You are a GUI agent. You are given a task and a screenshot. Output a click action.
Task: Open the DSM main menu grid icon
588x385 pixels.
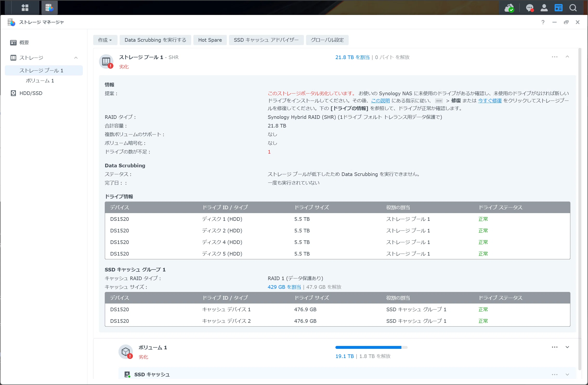click(25, 8)
